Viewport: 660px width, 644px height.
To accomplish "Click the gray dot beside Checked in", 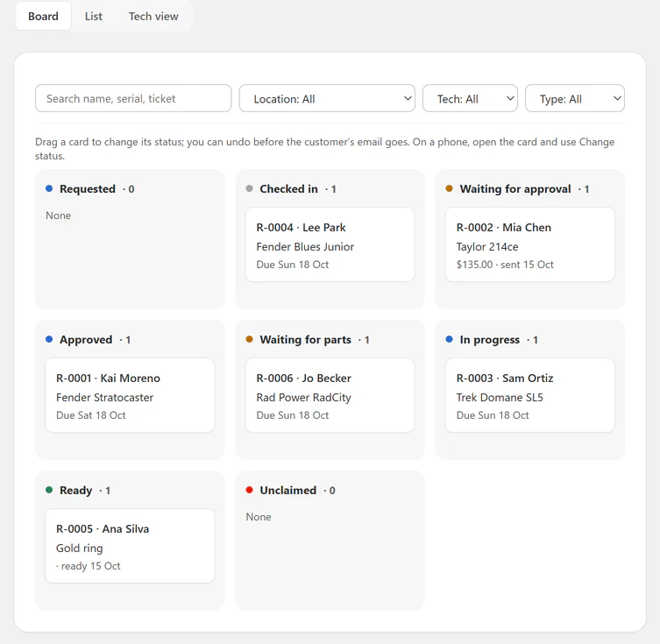I will pos(249,188).
